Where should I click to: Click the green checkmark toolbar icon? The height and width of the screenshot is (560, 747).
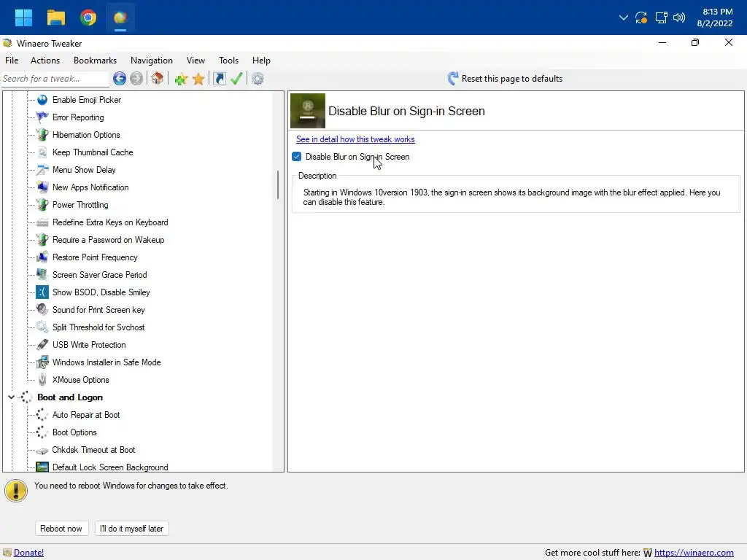(x=236, y=79)
